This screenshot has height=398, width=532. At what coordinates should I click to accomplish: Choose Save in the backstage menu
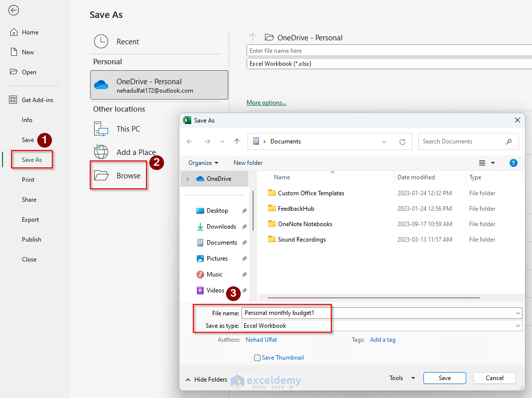28,140
